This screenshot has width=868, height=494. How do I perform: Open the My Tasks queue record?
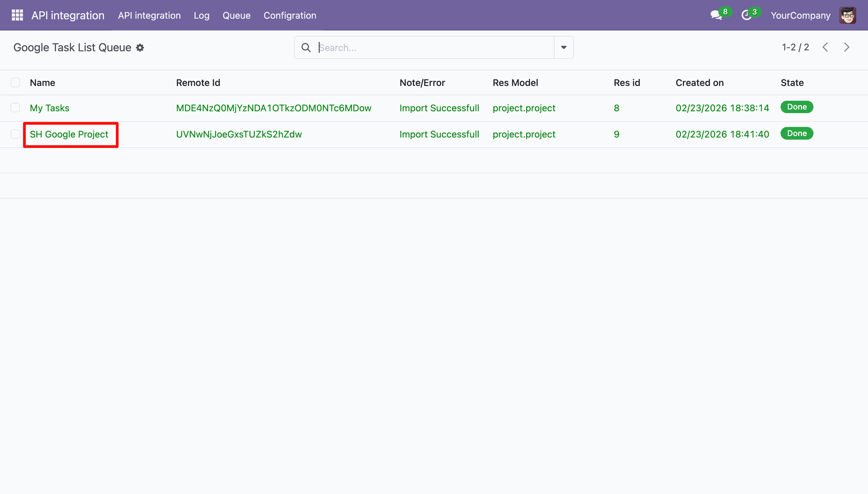(x=50, y=108)
